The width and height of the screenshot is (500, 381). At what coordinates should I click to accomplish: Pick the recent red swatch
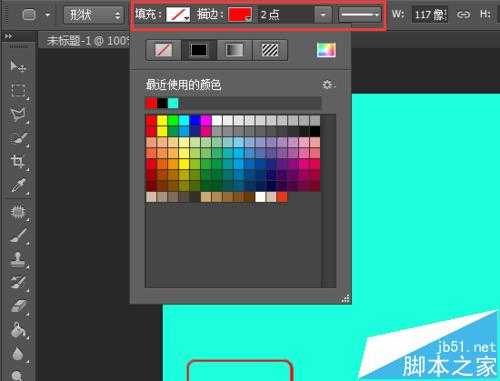pyautogui.click(x=151, y=103)
